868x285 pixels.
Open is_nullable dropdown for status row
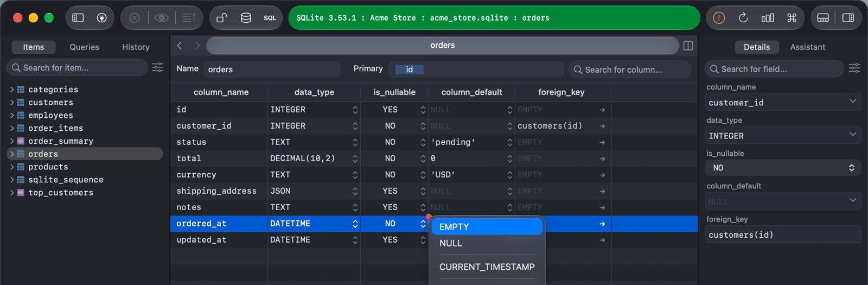point(423,142)
